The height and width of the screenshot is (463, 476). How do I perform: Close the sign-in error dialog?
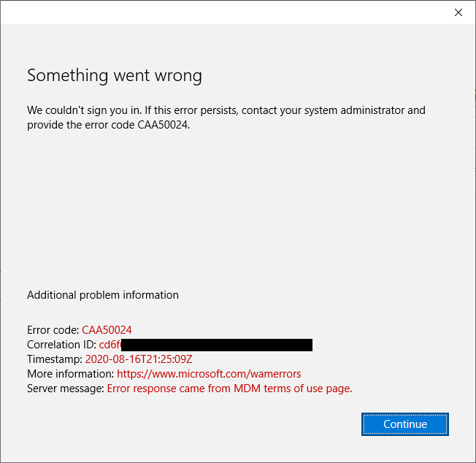[458, 12]
